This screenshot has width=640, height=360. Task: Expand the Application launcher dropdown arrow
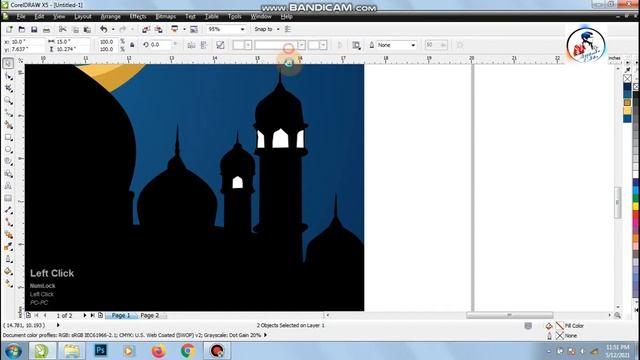(184, 29)
